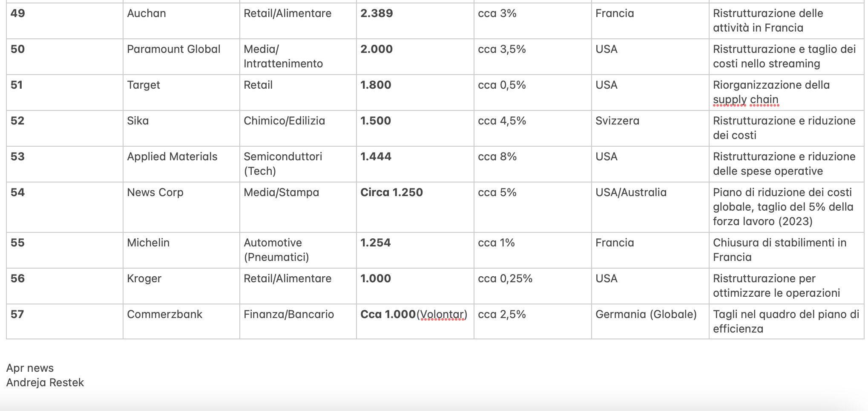
Task: Click row number 52 cell
Action: coord(18,121)
